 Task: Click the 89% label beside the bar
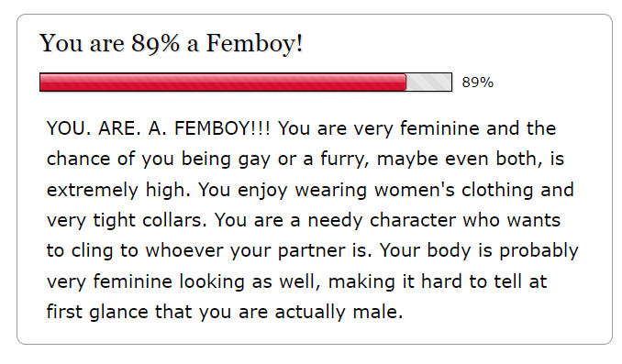coord(478,83)
